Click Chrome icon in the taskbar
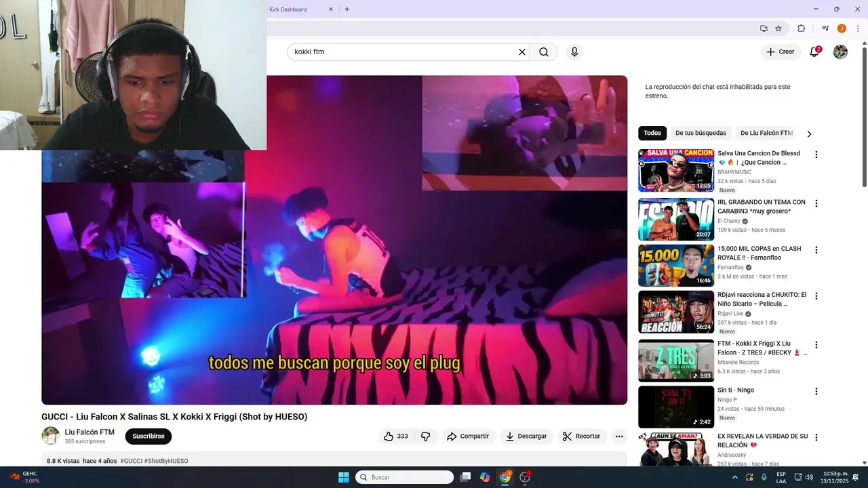This screenshot has height=488, width=868. (x=505, y=477)
